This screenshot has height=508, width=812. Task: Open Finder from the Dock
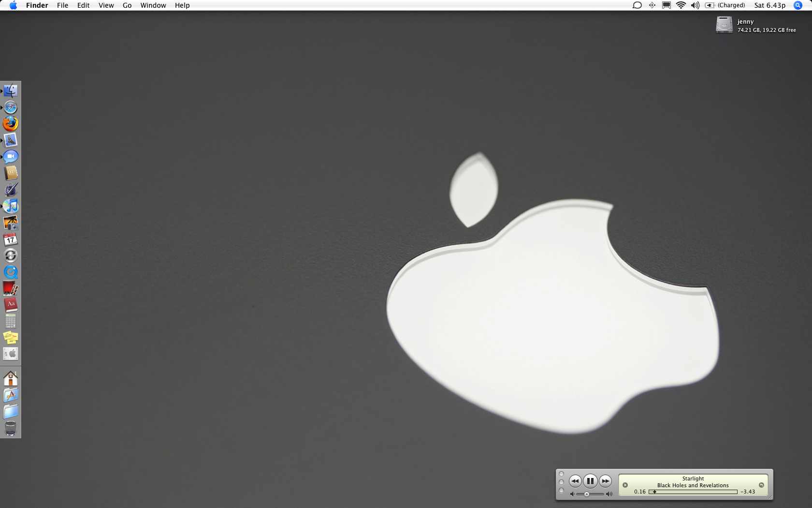pyautogui.click(x=11, y=91)
